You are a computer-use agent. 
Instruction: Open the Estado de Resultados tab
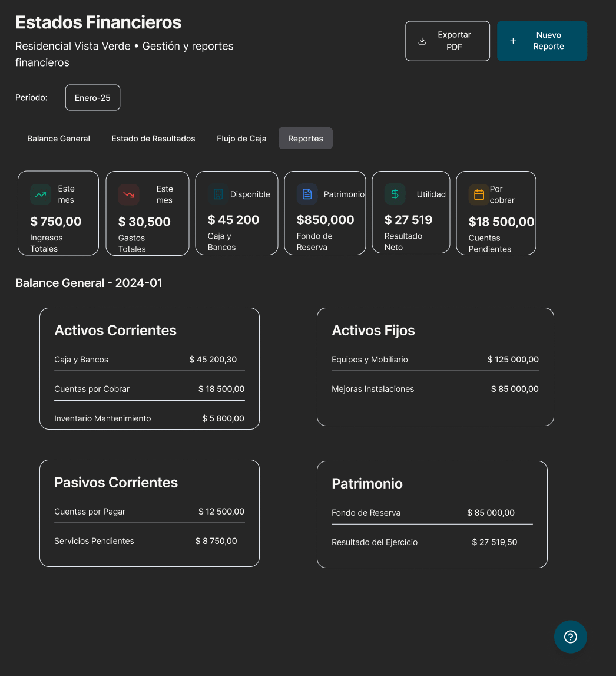[x=153, y=139]
